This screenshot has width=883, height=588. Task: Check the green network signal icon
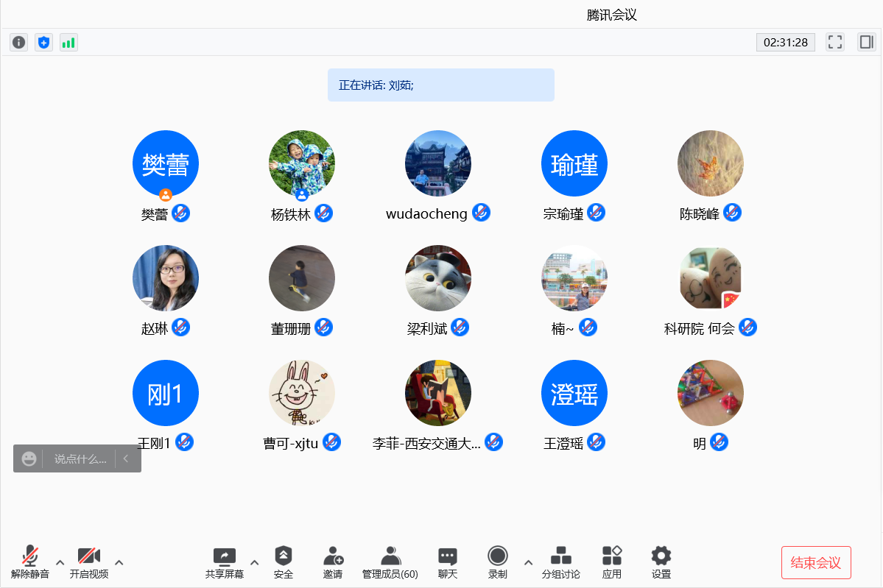(x=68, y=43)
